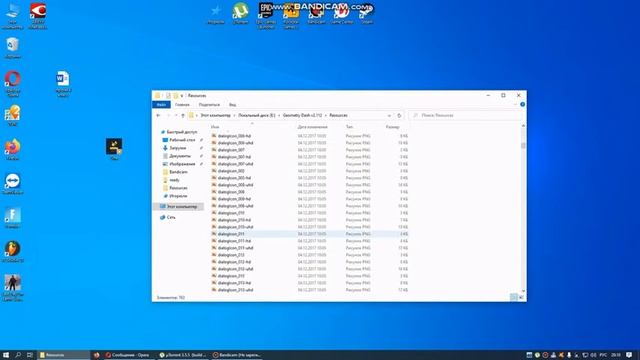Open the uTorrent desktop shortcut at top
This screenshot has width=640, height=360.
tap(240, 13)
